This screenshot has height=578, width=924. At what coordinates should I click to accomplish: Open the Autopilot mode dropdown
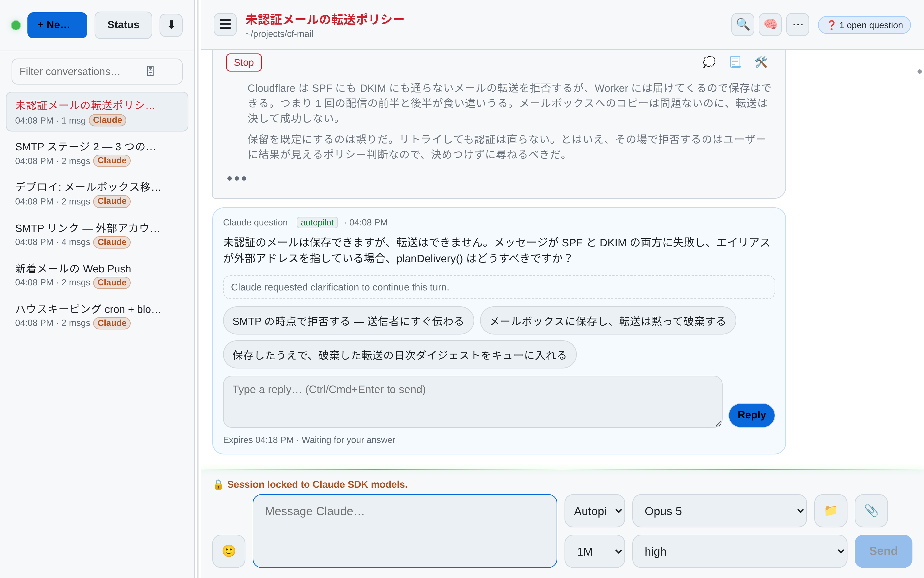(595, 511)
